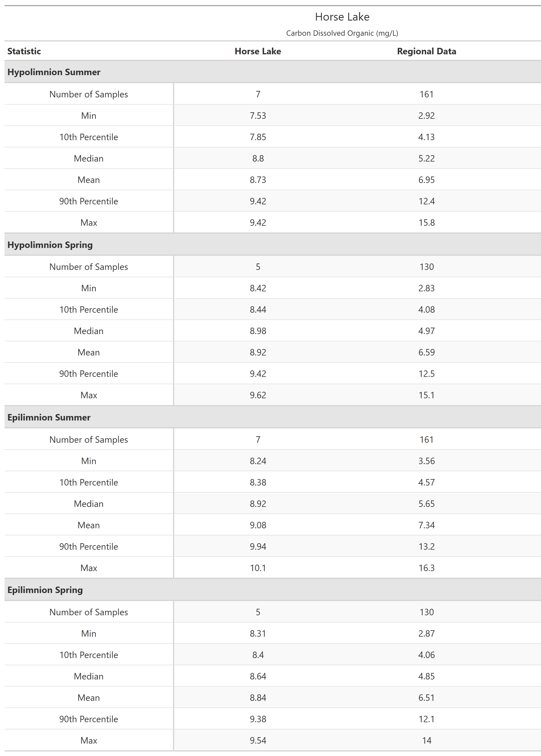Screen dimensions: 541x756
Task: Click the Horse Lake column header
Action: [258, 51]
